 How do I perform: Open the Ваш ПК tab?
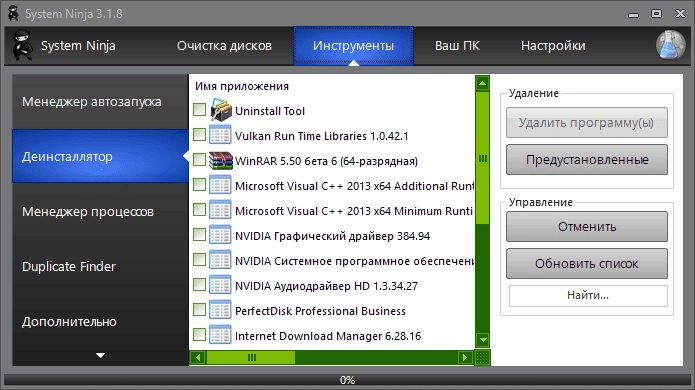pyautogui.click(x=457, y=46)
